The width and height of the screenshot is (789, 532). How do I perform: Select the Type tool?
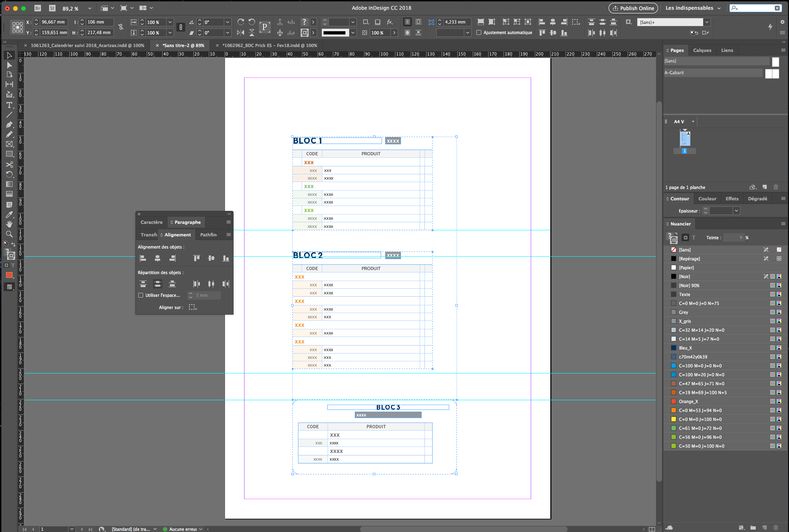click(x=9, y=105)
